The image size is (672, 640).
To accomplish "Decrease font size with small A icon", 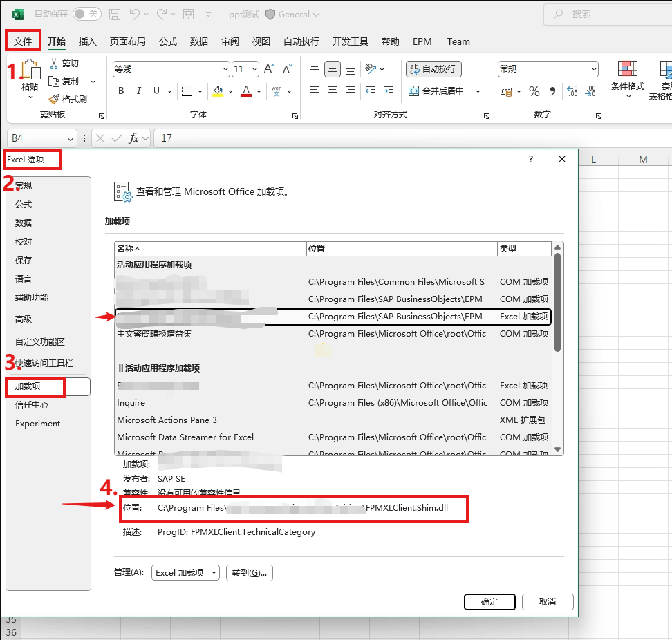I will [x=288, y=68].
